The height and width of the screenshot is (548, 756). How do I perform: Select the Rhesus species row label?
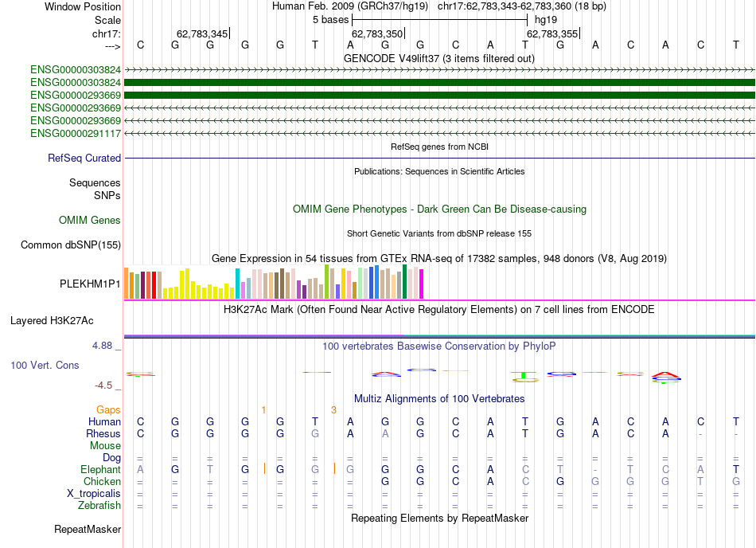point(103,434)
